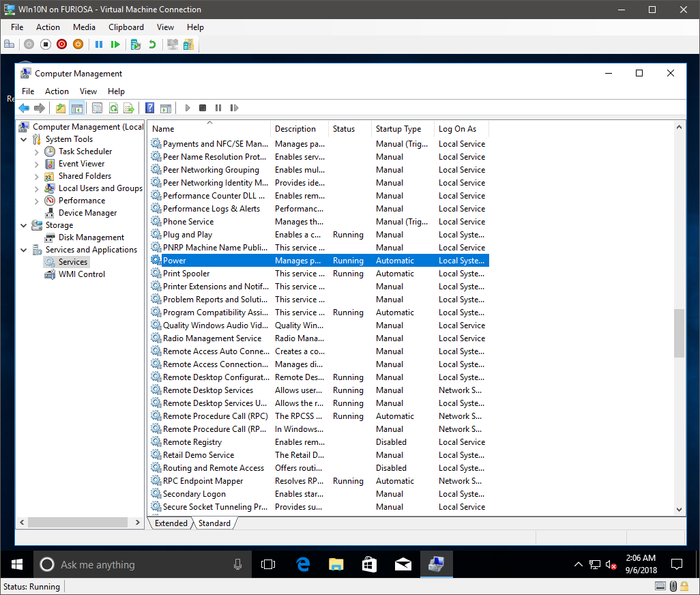The image size is (700, 595).
Task: Select Disk Management in the tree
Action: pos(91,237)
